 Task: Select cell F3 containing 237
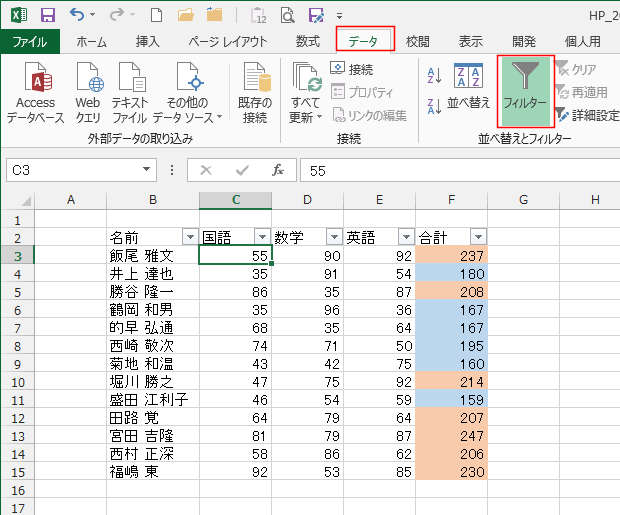point(451,256)
